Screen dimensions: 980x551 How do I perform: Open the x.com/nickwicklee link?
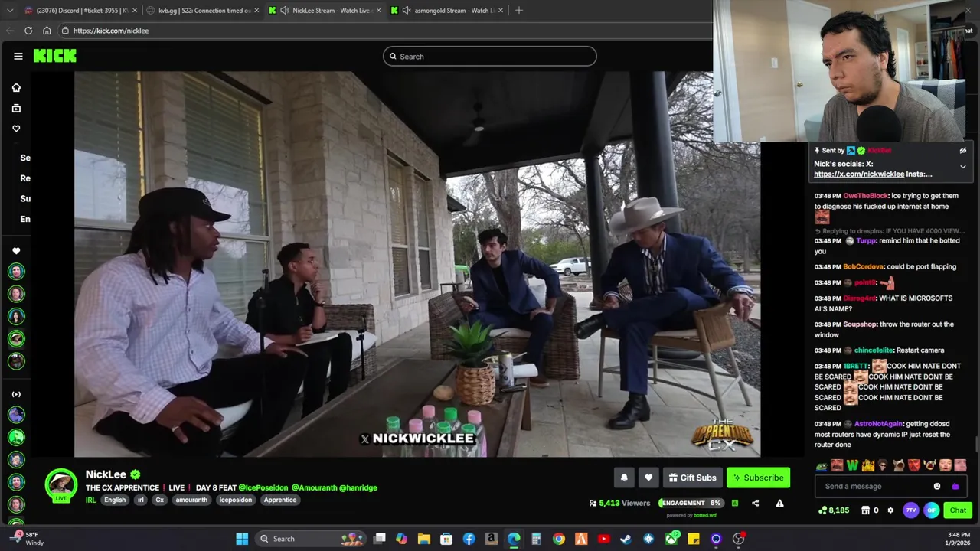tap(859, 174)
